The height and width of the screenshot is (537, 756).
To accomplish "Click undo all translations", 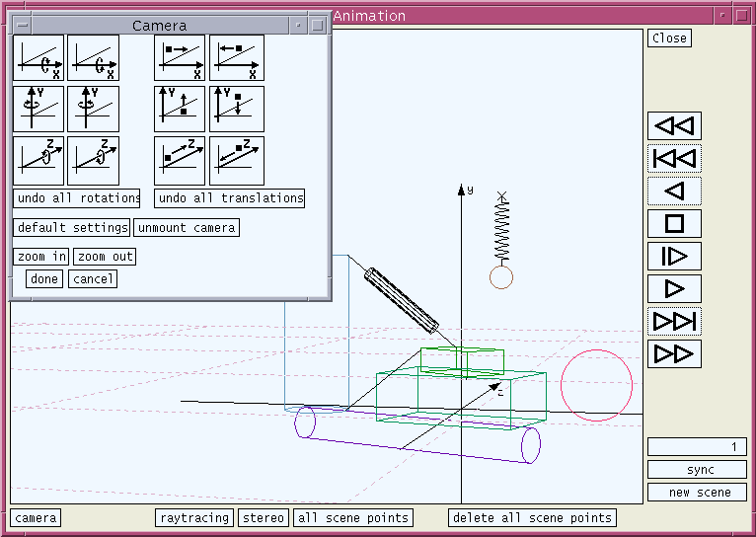I will (x=230, y=198).
